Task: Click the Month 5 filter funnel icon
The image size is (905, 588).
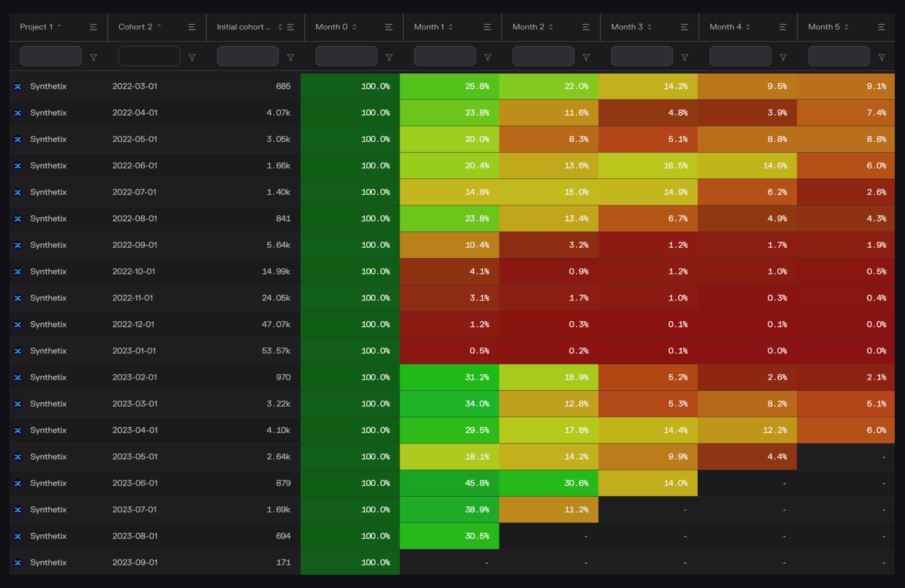Action: click(x=881, y=57)
